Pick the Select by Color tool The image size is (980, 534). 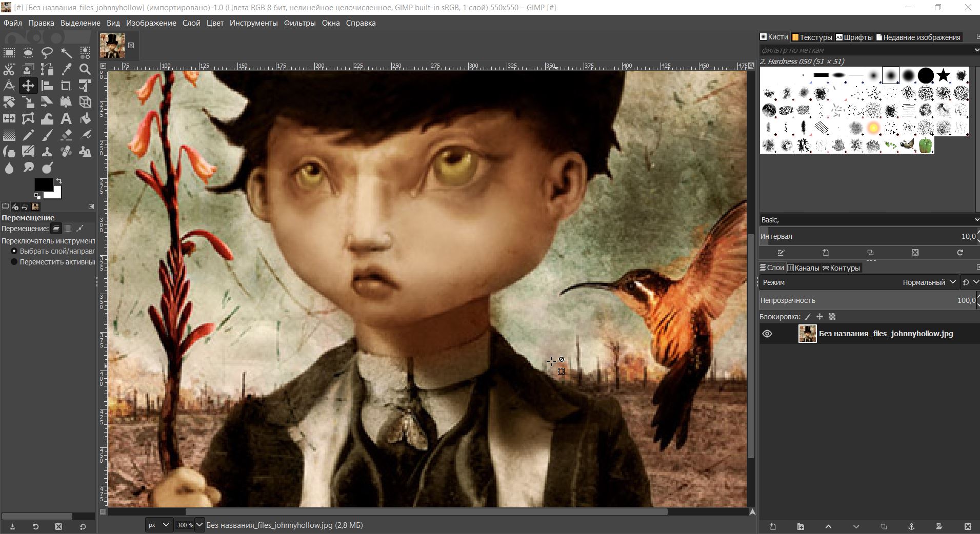point(85,53)
